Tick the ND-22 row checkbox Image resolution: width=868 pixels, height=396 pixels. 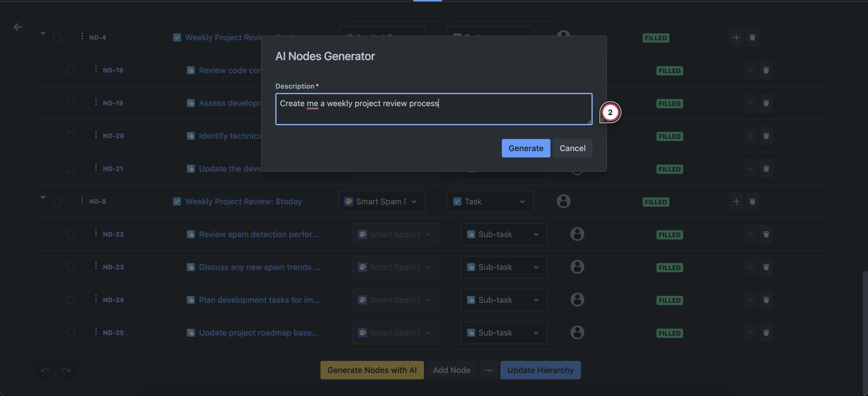click(70, 234)
